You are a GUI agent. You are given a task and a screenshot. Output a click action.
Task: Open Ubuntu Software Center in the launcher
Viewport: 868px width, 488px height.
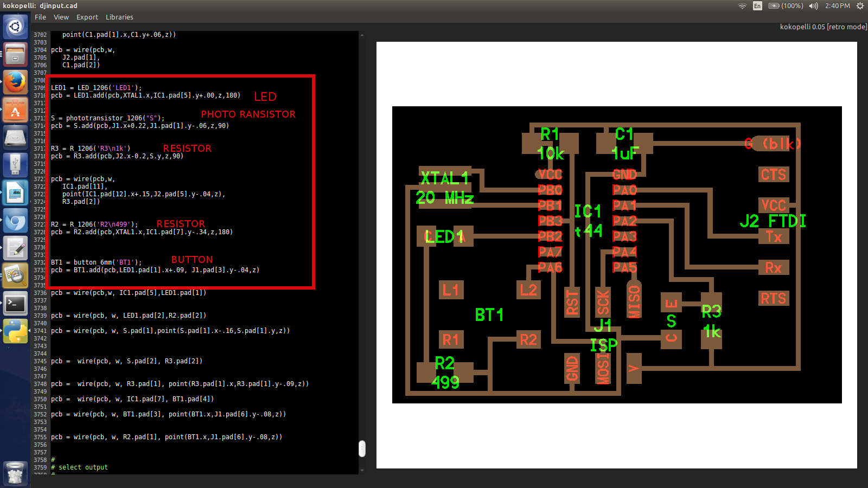click(15, 110)
